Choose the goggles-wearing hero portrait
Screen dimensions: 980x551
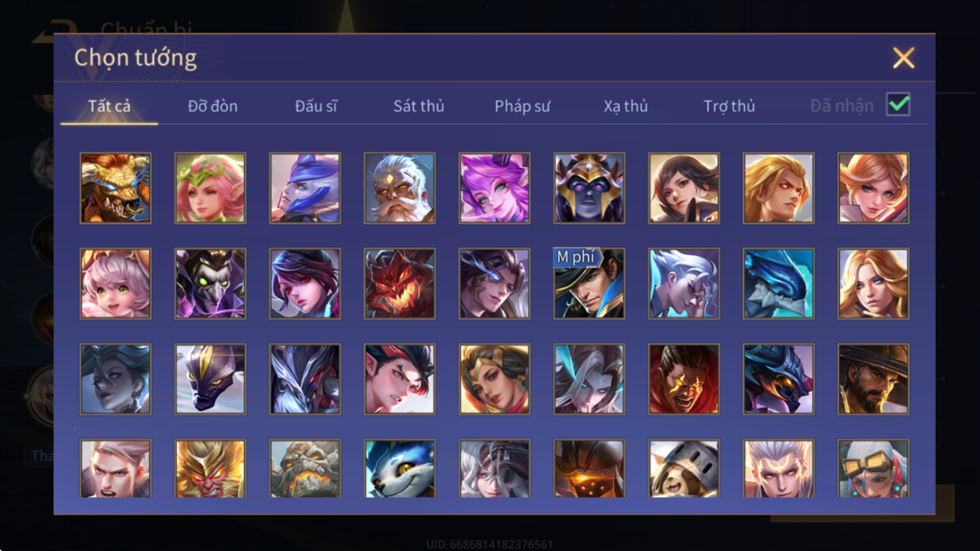[x=873, y=468]
